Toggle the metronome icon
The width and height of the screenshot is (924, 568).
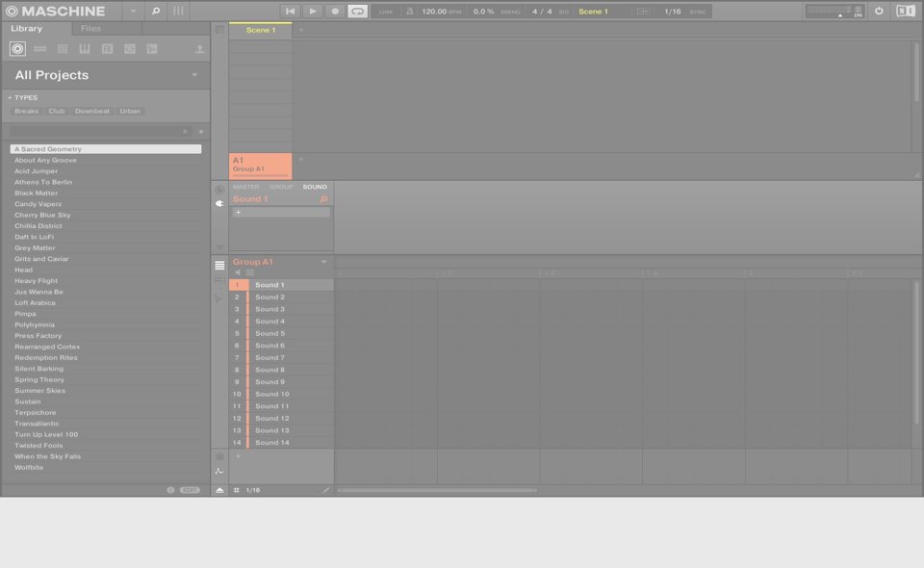pos(410,12)
